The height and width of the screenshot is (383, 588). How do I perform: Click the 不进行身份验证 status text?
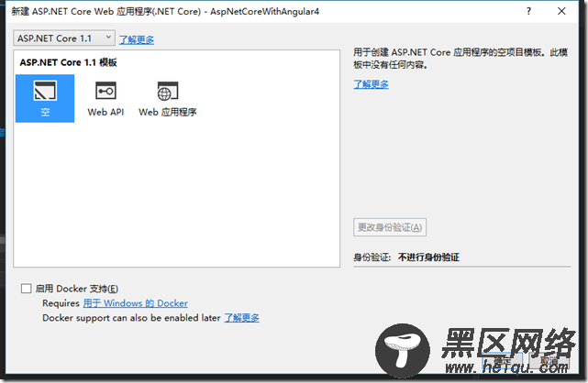click(428, 257)
